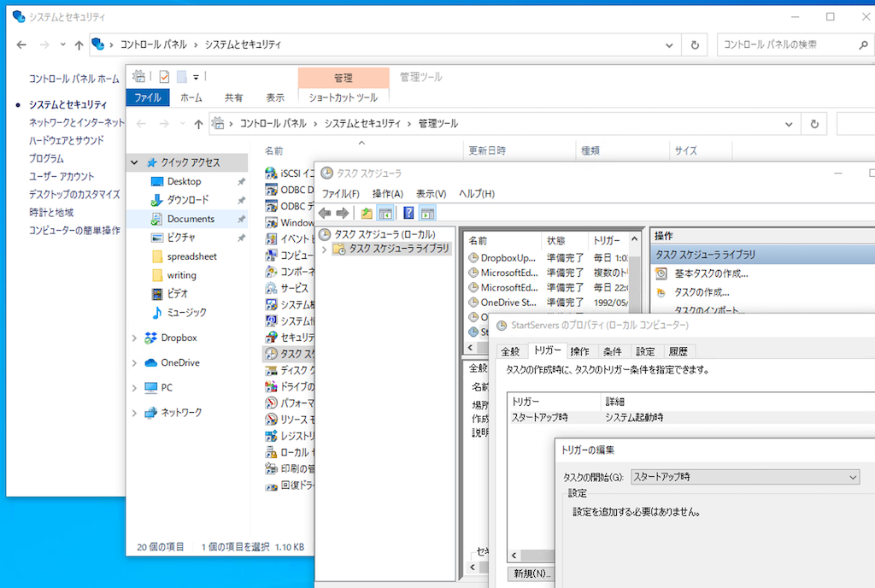Click the iSCSI initiator icon in file list
The image size is (875, 588).
271,173
